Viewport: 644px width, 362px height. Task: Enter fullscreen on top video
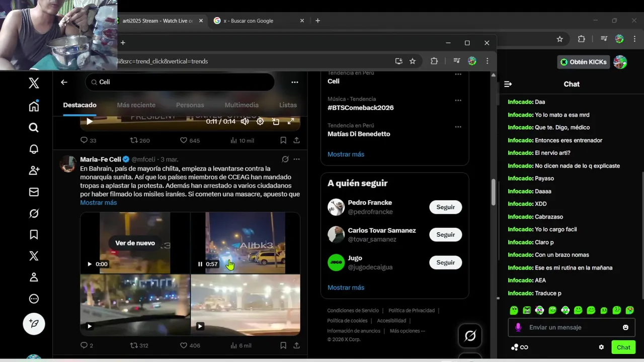[291, 121]
